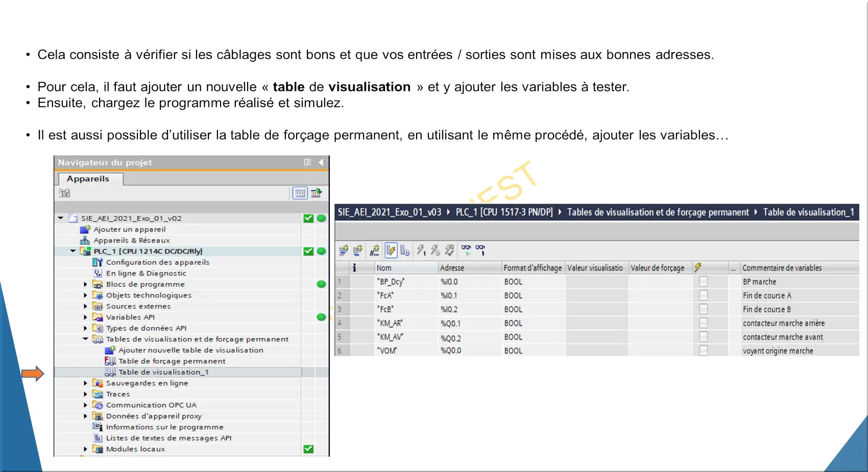Screen dimensions: 868x472
Task: Click the modify with trigger icon
Action: (x=435, y=250)
